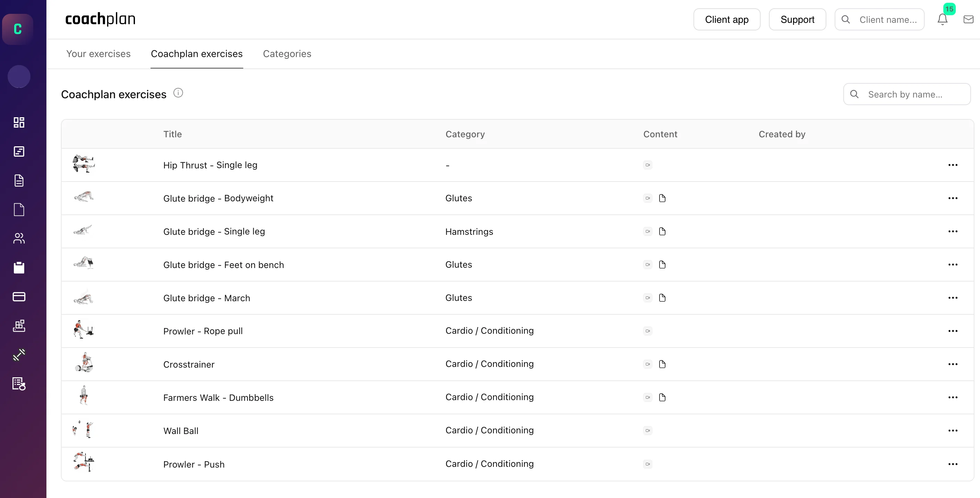Open the three-dots menu for Hip Thrust - Single leg
Screen dimensions: 980x498
point(953,165)
